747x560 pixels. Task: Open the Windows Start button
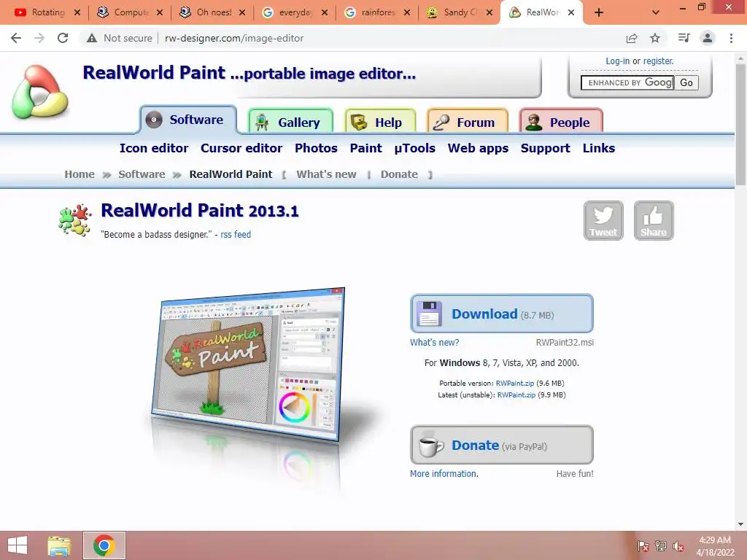point(18,545)
